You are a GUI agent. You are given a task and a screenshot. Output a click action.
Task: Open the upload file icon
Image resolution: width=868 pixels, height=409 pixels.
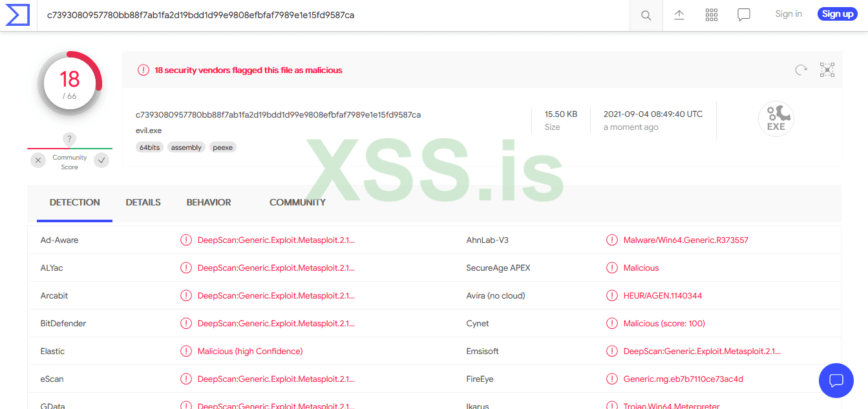click(679, 14)
